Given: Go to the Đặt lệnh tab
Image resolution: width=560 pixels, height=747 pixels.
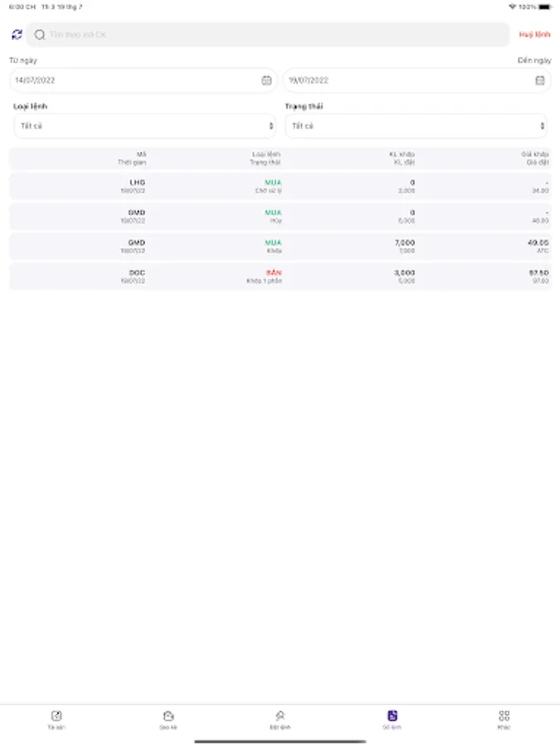Looking at the screenshot, I should click(x=280, y=720).
